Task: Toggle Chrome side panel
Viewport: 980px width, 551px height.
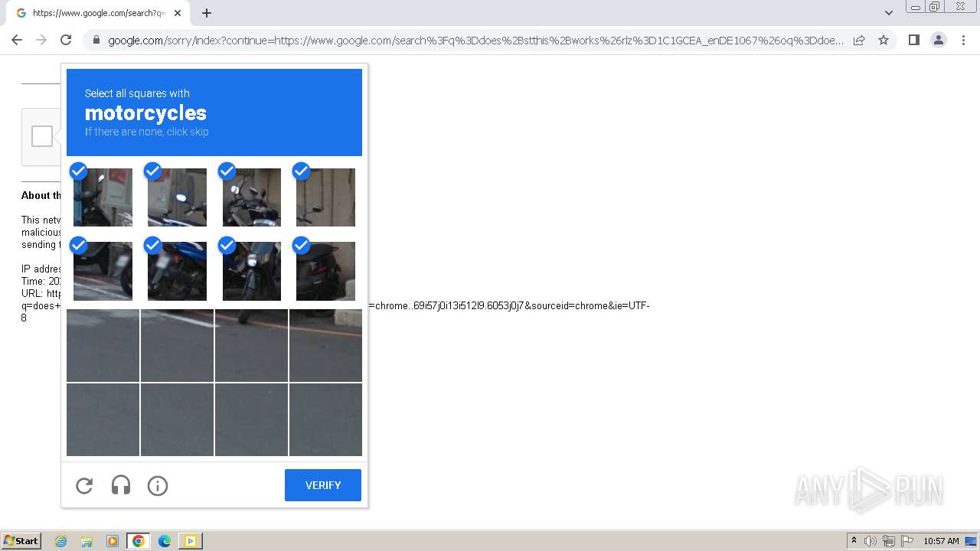Action: (x=913, y=40)
